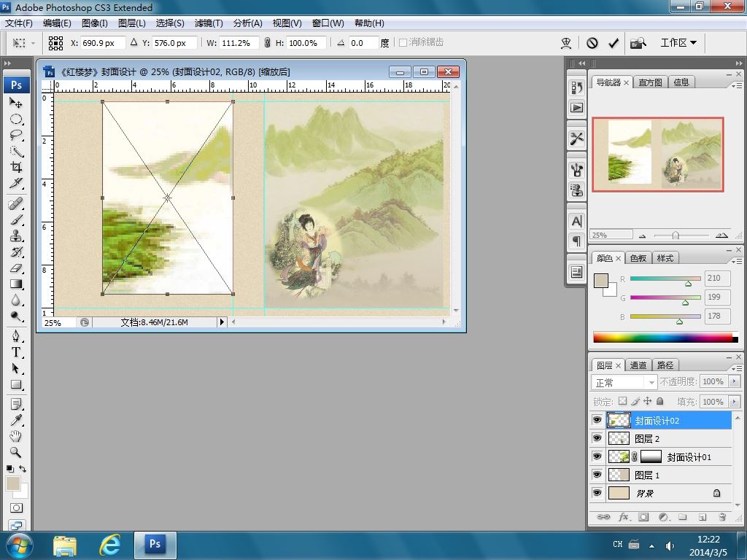Viewport: 747px width, 560px height.
Task: Open the Color panel options menu
Action: pos(737,262)
